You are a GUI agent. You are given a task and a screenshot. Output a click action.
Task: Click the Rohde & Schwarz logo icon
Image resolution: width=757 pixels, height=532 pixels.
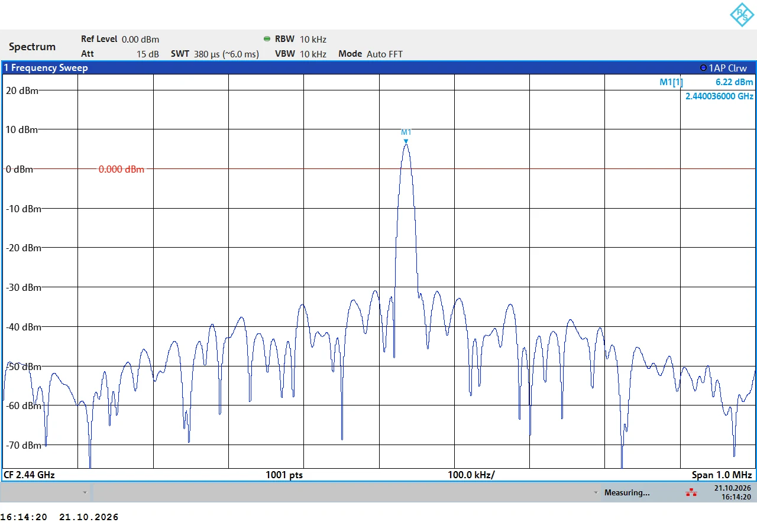click(742, 14)
